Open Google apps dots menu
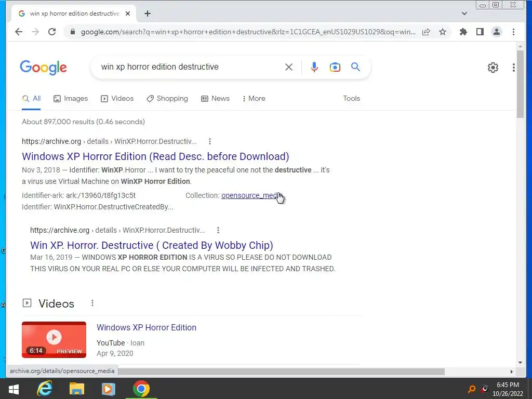The height and width of the screenshot is (399, 532). (514, 68)
